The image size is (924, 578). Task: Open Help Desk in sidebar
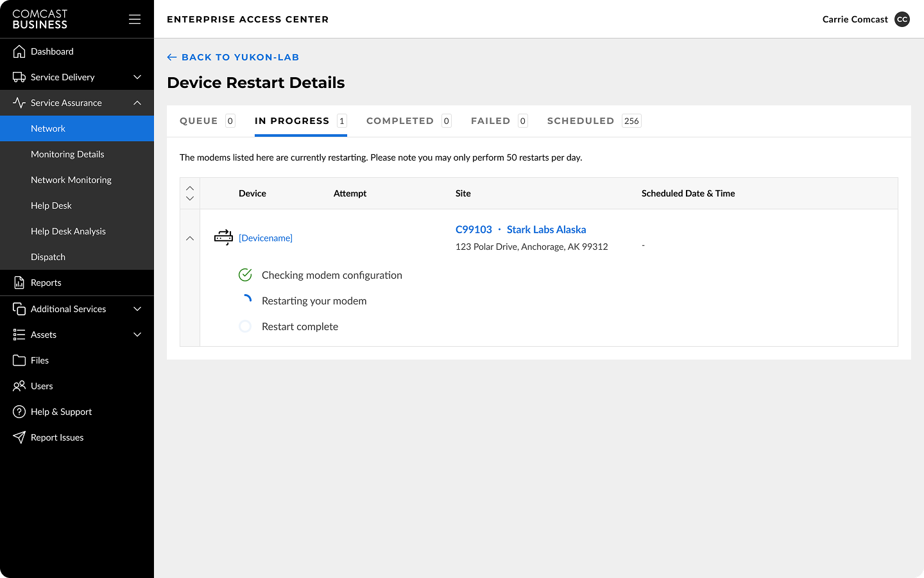tap(77, 206)
